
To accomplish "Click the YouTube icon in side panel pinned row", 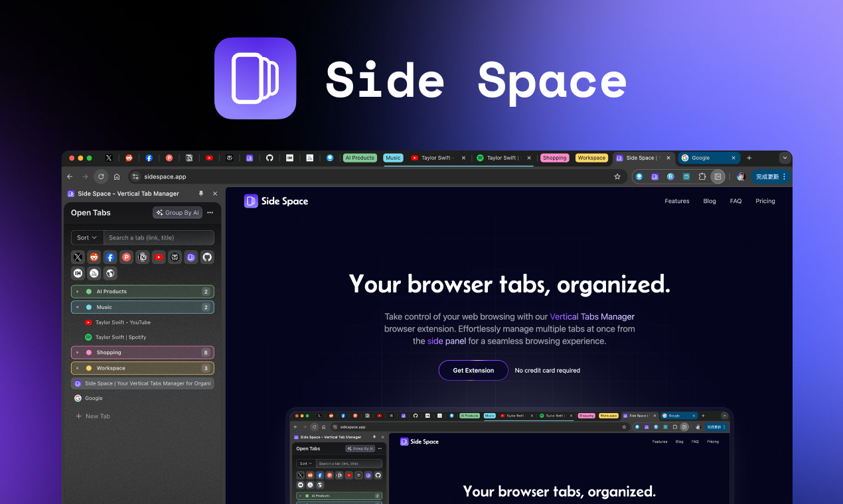I will pyautogui.click(x=159, y=257).
